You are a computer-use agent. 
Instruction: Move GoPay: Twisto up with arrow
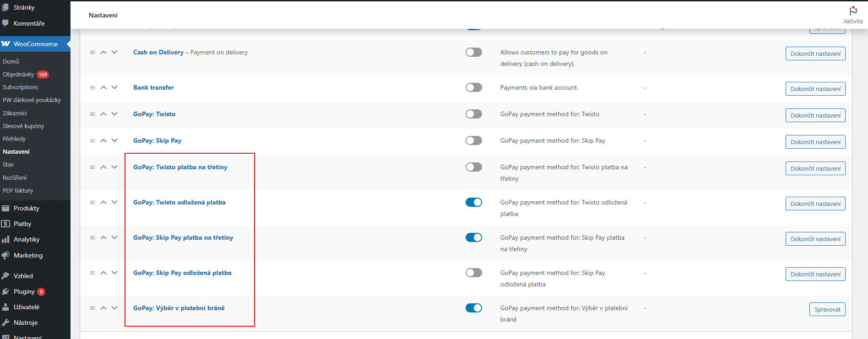click(x=103, y=114)
